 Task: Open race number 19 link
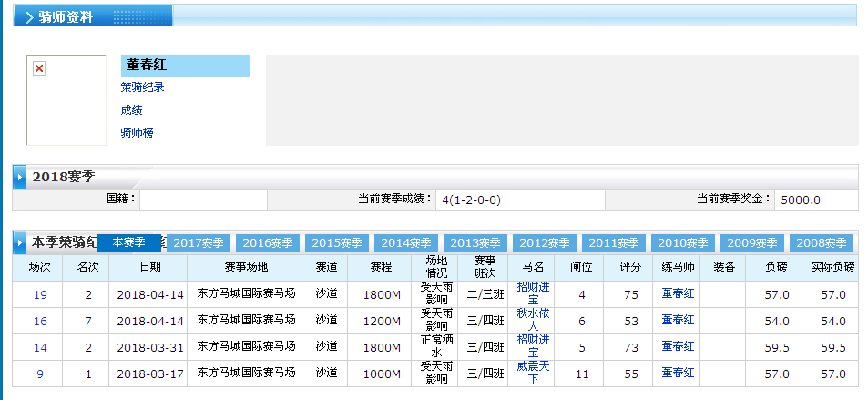pyautogui.click(x=40, y=294)
